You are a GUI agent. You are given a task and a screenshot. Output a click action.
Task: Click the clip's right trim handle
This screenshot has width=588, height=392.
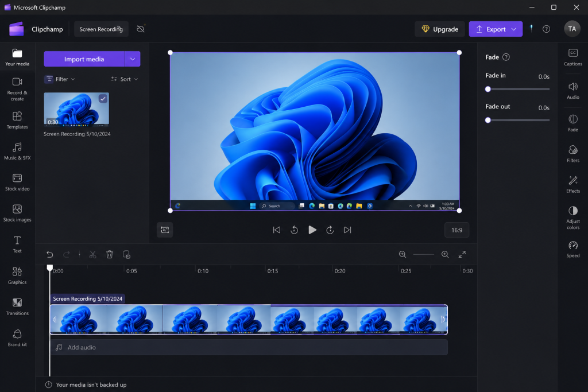pos(443,319)
